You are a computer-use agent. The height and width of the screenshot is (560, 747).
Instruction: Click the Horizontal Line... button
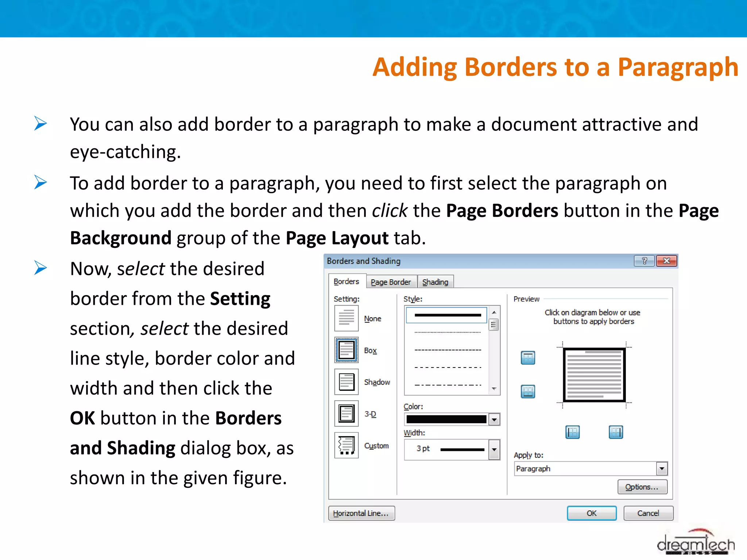[361, 513]
